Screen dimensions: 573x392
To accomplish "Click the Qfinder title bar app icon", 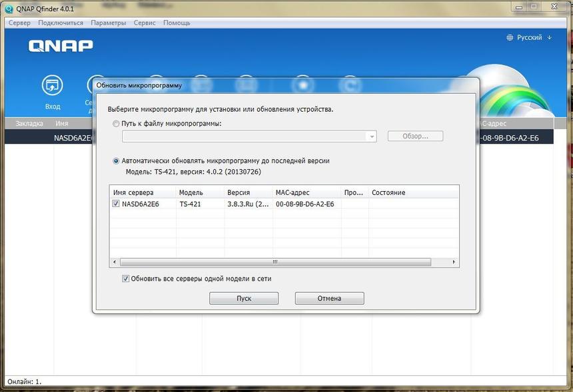I will [x=9, y=8].
